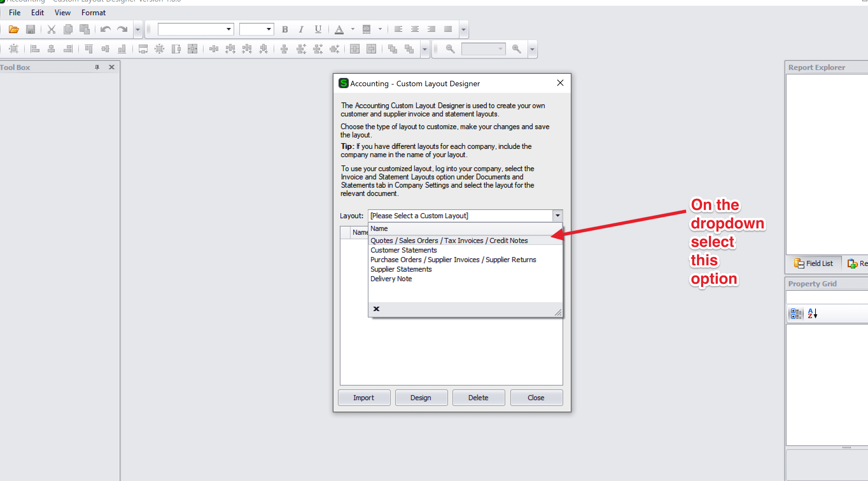Image resolution: width=868 pixels, height=481 pixels.
Task: Click the font color A swatch
Action: [339, 29]
